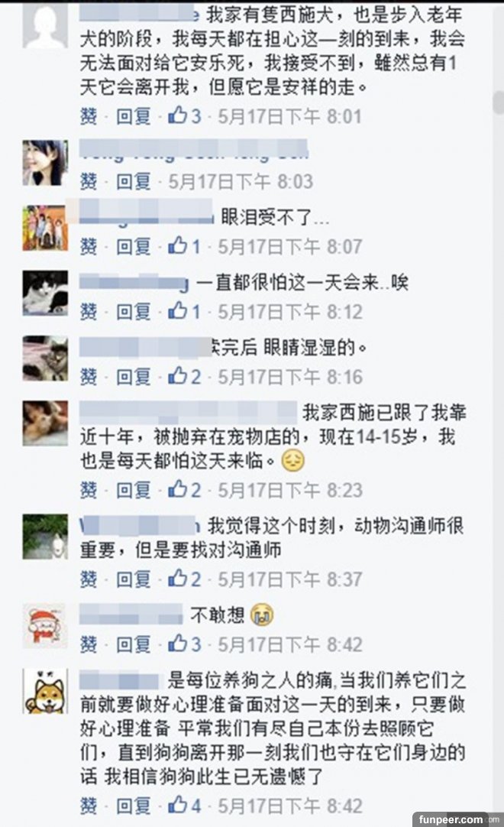The image size is (504, 827).
Task: Open the girl portrait avatar at 8:03
Action: click(45, 163)
